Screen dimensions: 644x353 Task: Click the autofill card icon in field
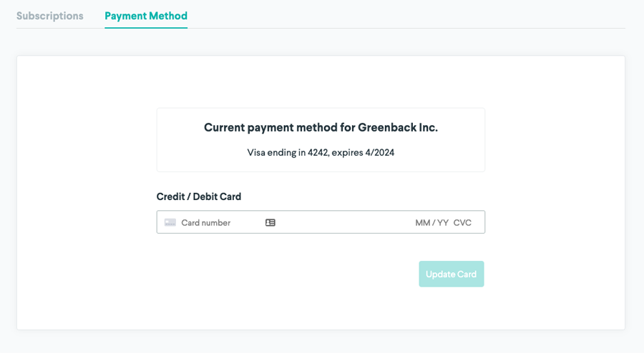coord(270,223)
